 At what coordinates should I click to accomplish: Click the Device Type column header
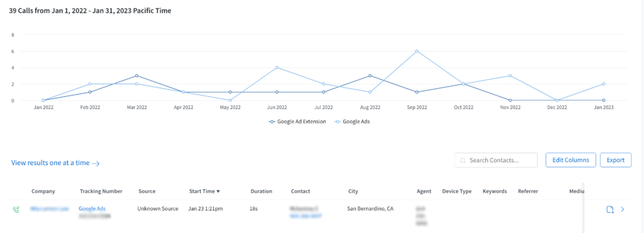pos(457,191)
